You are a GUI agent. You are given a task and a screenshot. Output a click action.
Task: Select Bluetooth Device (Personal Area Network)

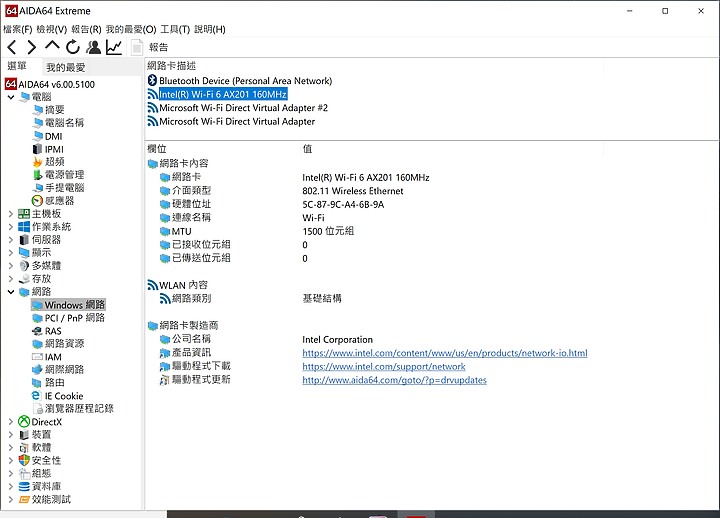tap(240, 81)
